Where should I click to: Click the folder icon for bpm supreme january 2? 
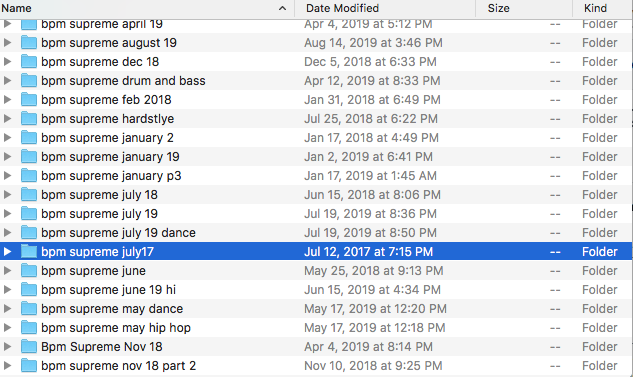pyautogui.click(x=29, y=138)
